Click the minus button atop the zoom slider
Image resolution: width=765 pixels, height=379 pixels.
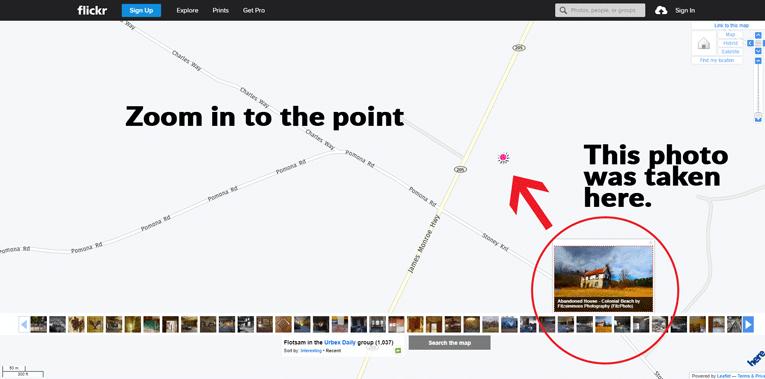(758, 60)
